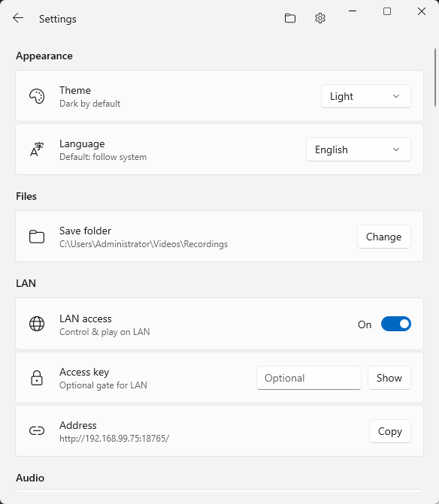Go back with the arrow icon
439x504 pixels.
[18, 18]
